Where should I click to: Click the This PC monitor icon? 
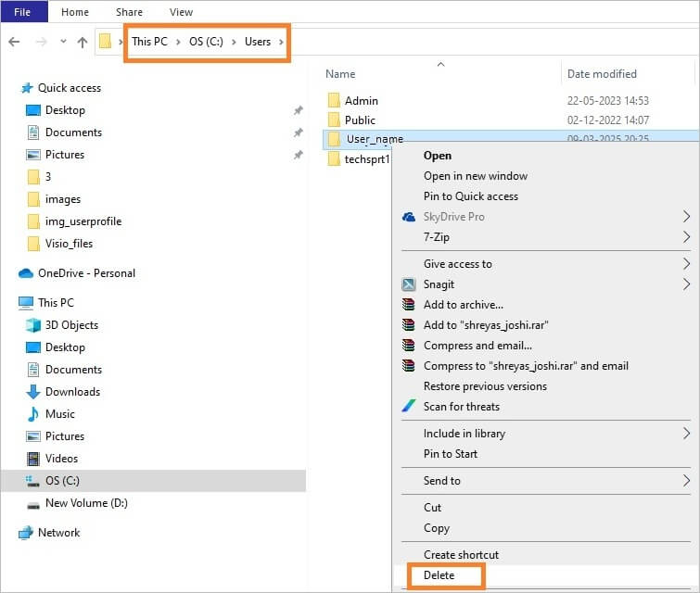pos(26,303)
